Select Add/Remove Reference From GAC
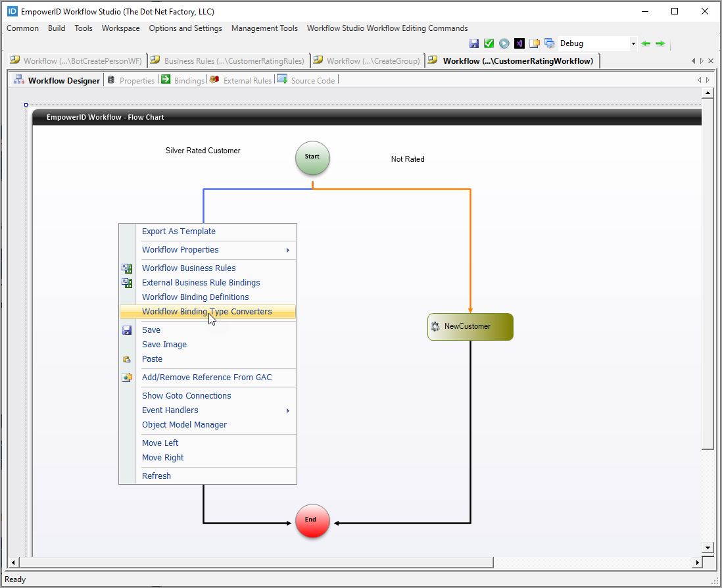722x588 pixels. [206, 378]
